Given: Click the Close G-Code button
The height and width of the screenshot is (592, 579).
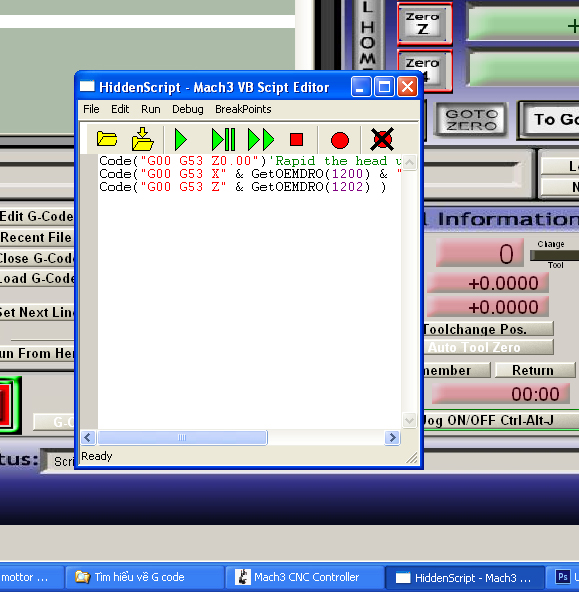Looking at the screenshot, I should 37,258.
